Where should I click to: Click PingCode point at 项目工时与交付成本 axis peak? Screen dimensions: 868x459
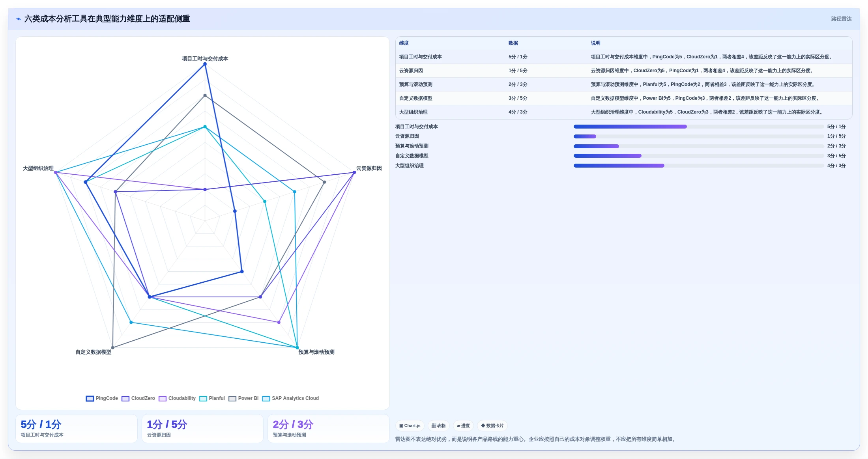click(x=205, y=64)
